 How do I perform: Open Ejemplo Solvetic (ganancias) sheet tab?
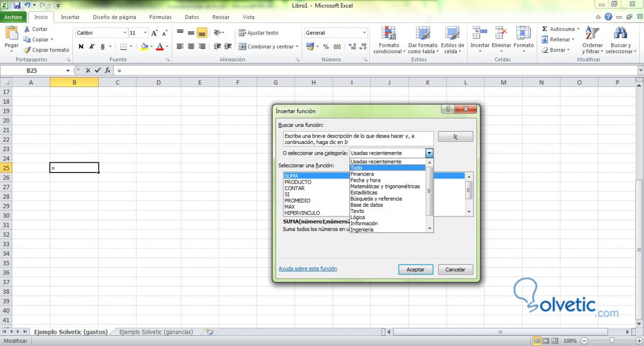click(x=156, y=332)
